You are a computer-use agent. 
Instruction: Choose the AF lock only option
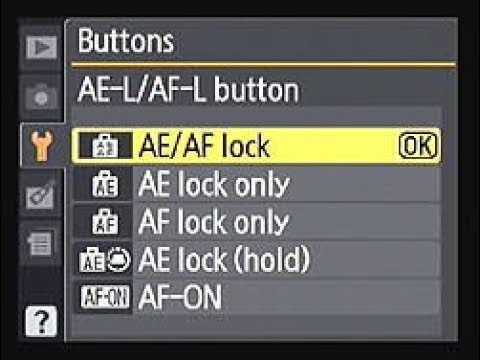pyautogui.click(x=256, y=222)
